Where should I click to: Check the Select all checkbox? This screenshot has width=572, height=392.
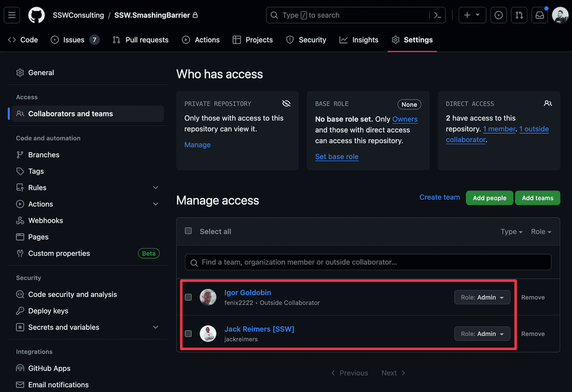tap(188, 231)
